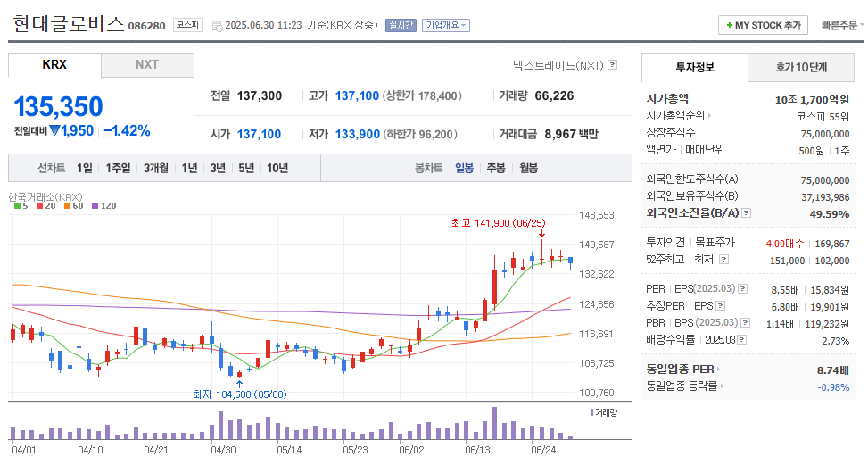The height and width of the screenshot is (465, 868).
Task: Click red 20-day moving average legend
Action: click(46, 206)
